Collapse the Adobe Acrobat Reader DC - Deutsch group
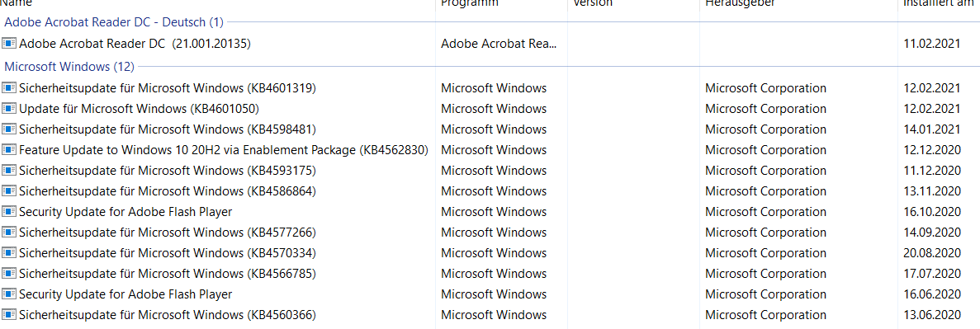980x329 pixels. pyautogui.click(x=114, y=22)
